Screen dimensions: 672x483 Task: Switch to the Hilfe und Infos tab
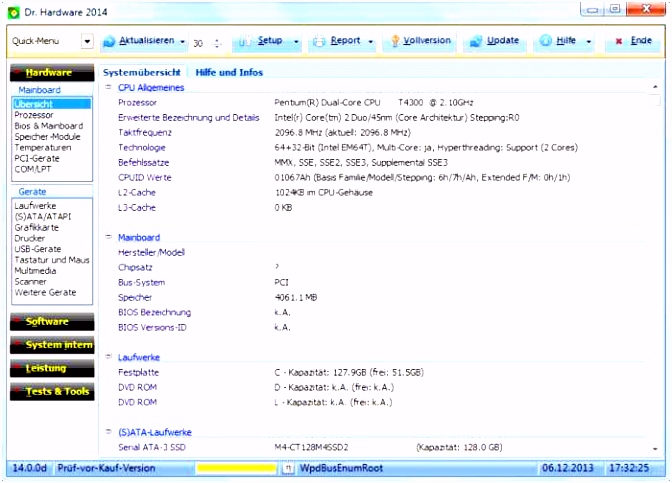(x=229, y=72)
